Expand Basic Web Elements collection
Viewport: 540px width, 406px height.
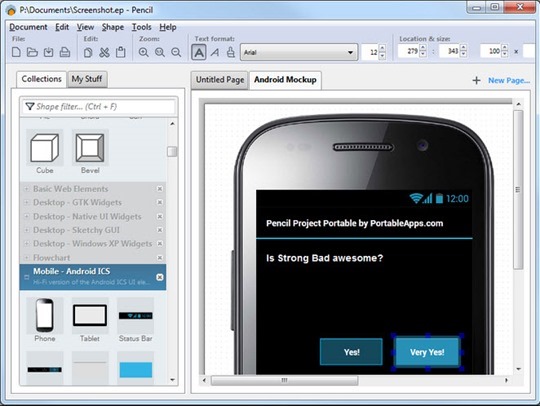tap(26, 189)
